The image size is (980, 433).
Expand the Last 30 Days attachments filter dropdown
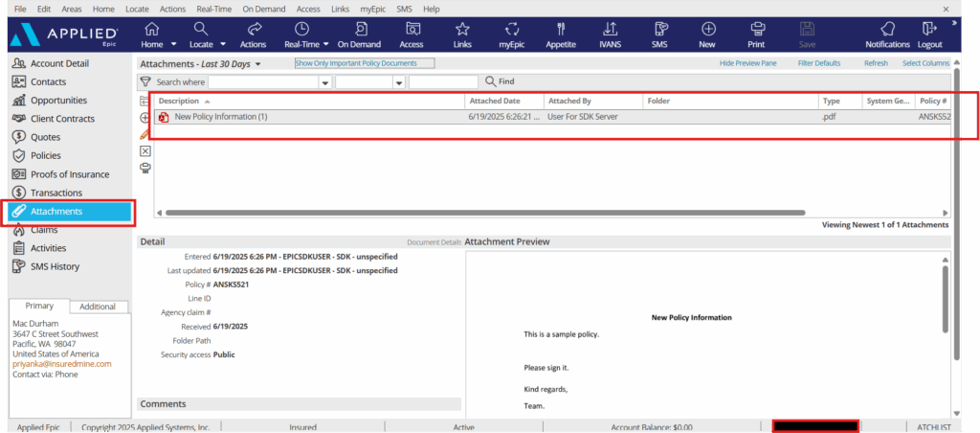(x=257, y=64)
